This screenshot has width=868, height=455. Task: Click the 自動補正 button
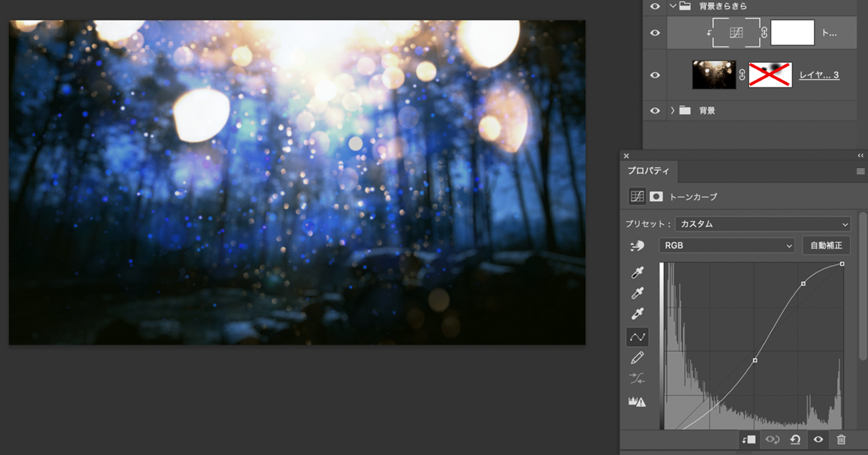click(826, 245)
